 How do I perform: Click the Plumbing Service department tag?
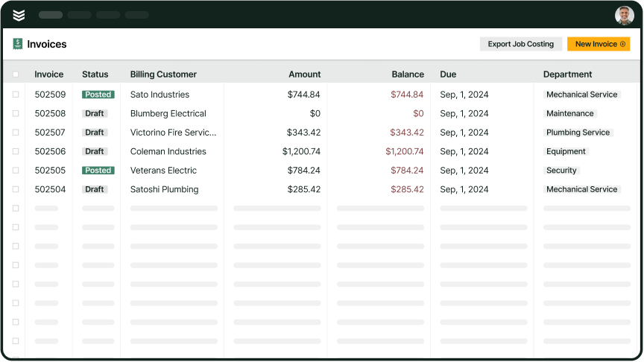578,133
